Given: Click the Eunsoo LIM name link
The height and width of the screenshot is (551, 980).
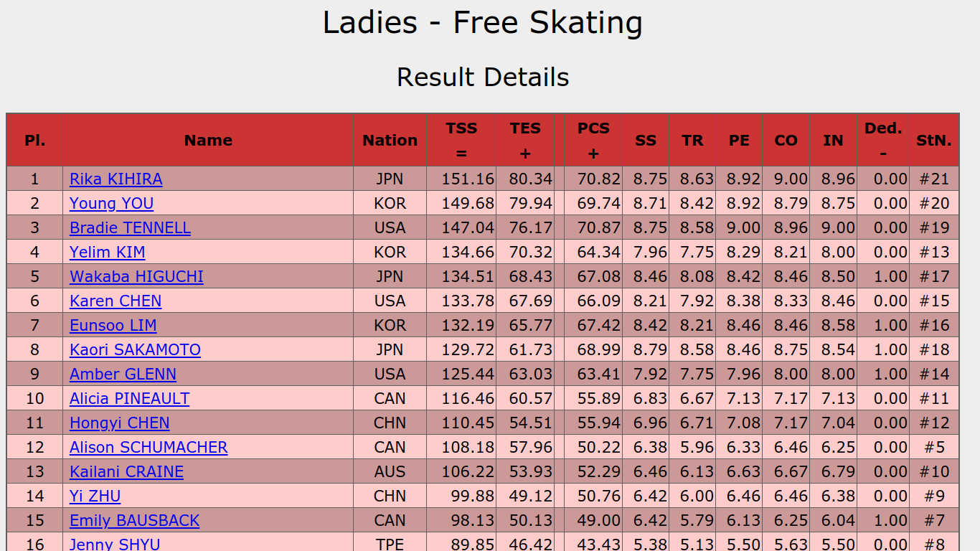Looking at the screenshot, I should (113, 325).
